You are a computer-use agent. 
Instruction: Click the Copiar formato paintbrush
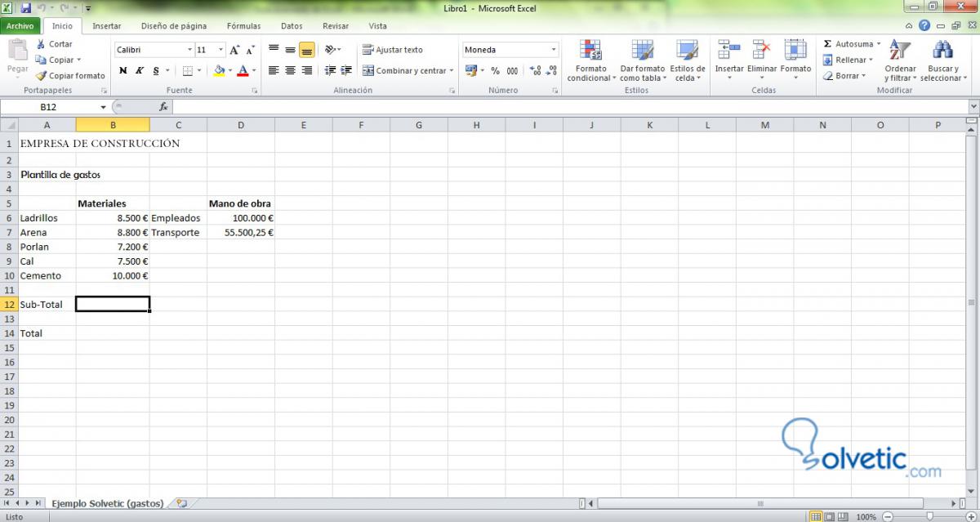pyautogui.click(x=71, y=75)
